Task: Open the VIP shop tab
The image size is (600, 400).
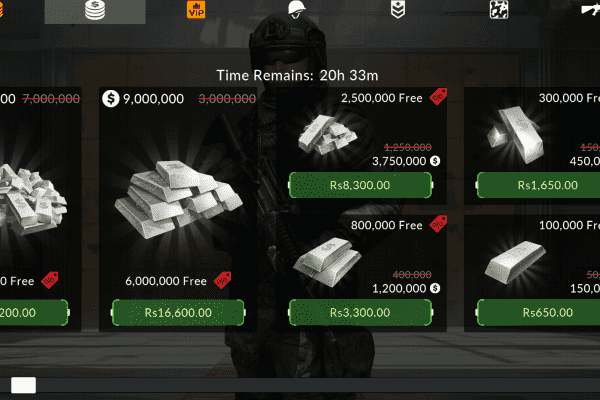Action: tap(196, 10)
